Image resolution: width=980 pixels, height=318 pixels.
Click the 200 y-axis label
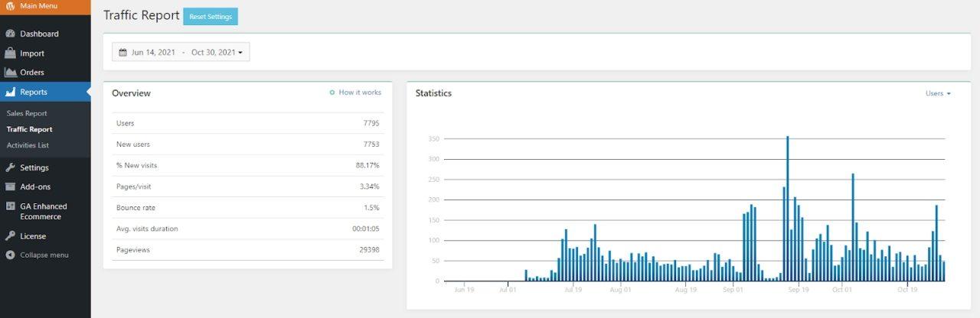434,200
